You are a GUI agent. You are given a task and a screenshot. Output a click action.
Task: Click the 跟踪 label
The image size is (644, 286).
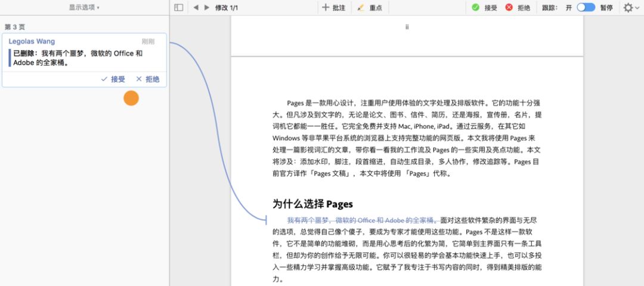click(x=550, y=7)
